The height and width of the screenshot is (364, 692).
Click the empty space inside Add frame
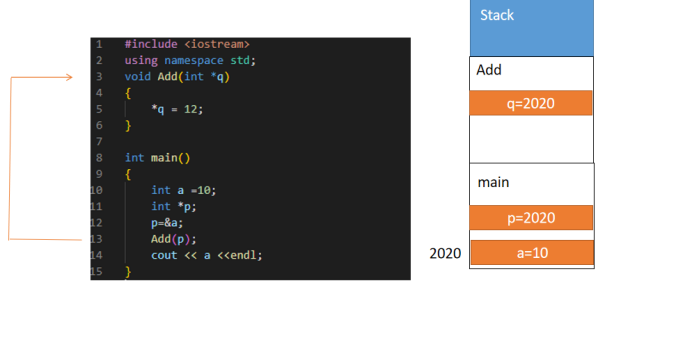(x=531, y=139)
